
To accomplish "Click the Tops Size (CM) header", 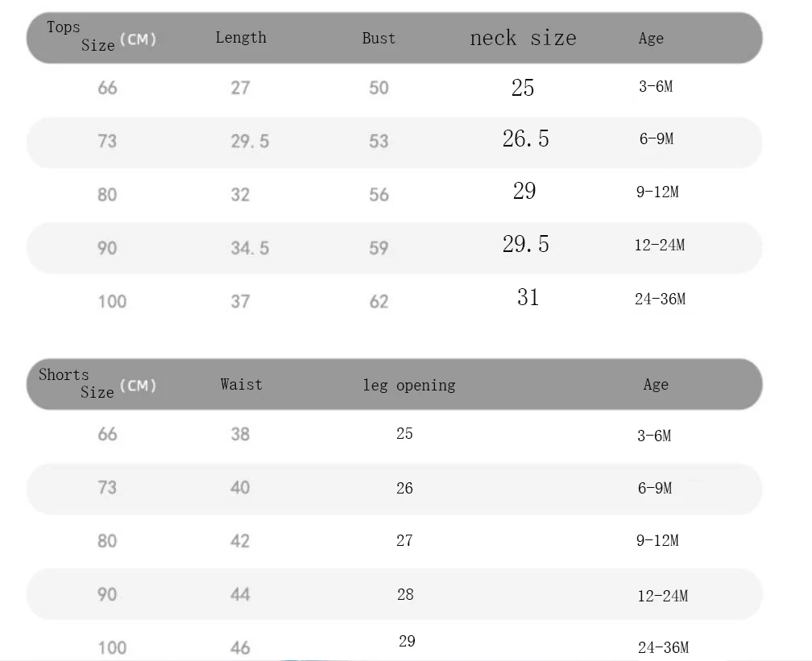I will [x=101, y=36].
